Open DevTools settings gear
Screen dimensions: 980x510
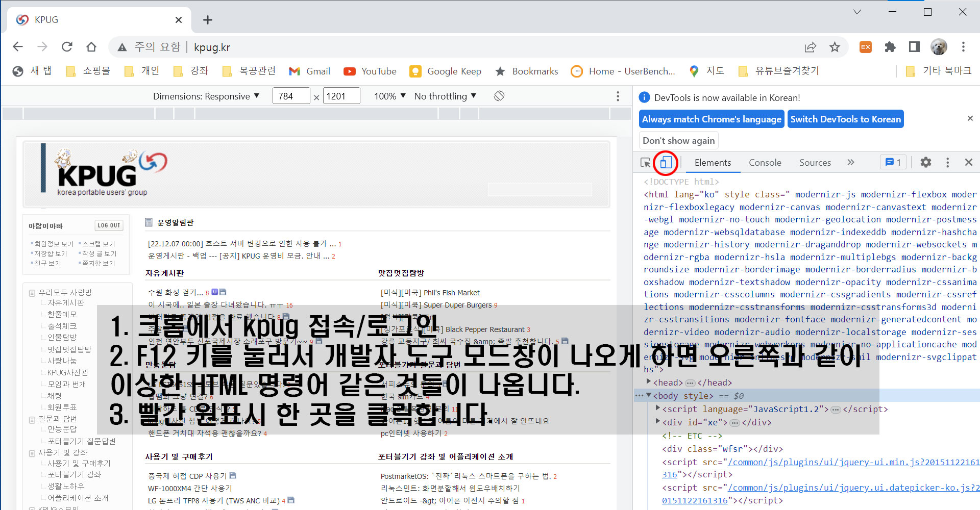click(x=926, y=162)
